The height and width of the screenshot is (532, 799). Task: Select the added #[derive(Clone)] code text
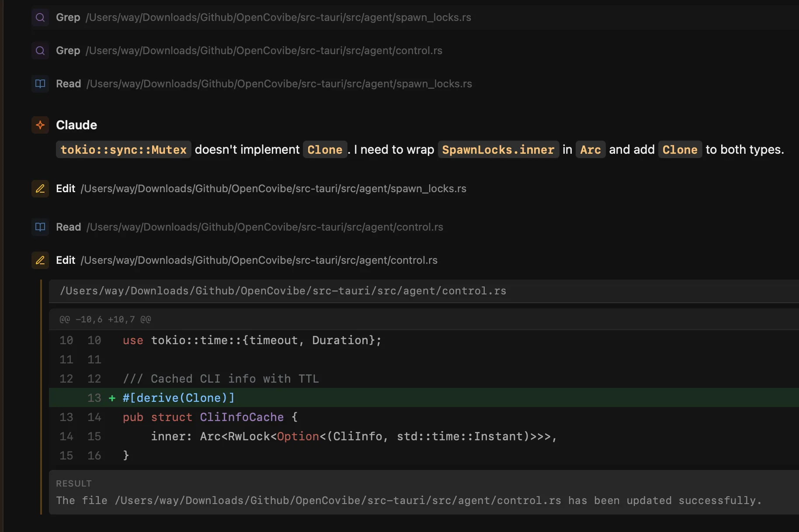click(178, 398)
